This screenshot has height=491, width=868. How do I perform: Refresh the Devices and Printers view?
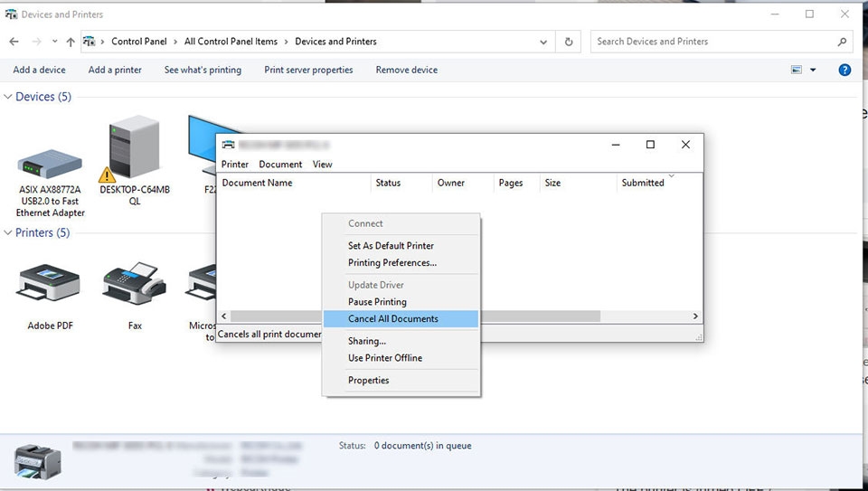point(569,42)
